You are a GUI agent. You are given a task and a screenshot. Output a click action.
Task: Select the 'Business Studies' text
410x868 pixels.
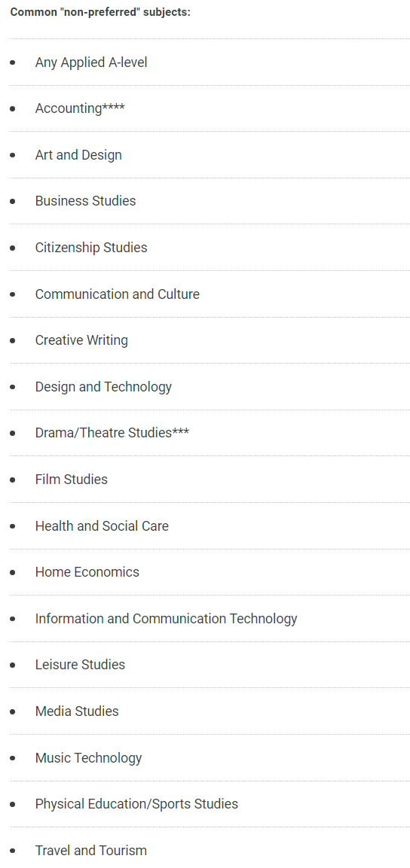click(x=85, y=201)
